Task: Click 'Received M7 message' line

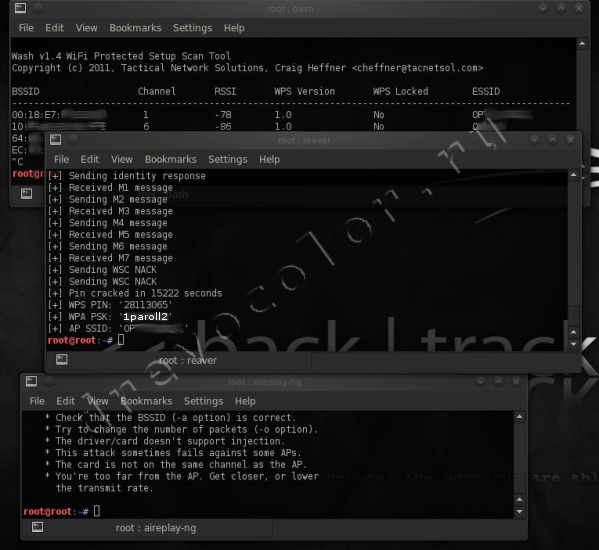Action: 110,258
